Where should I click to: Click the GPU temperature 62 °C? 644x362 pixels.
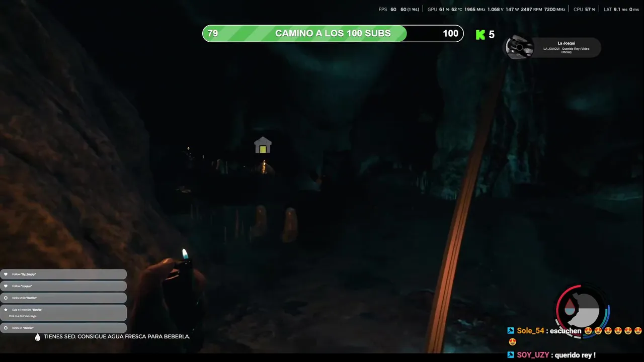456,9
